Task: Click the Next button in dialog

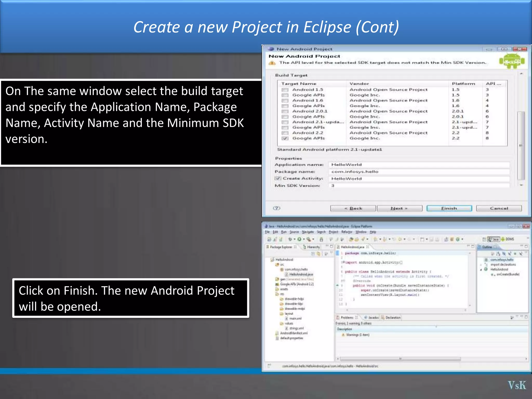Action: tap(400, 208)
